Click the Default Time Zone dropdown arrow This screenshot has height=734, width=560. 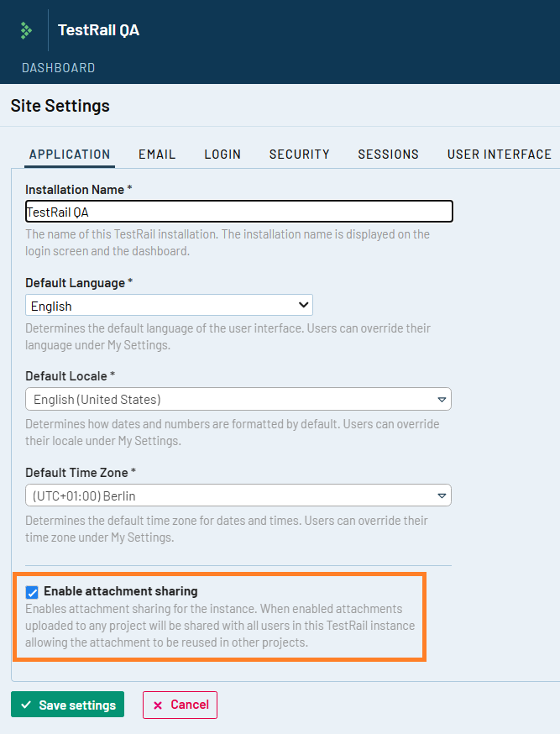coord(441,495)
